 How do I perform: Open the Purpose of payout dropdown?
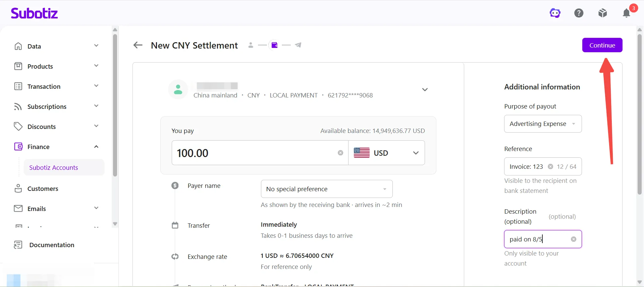(543, 124)
